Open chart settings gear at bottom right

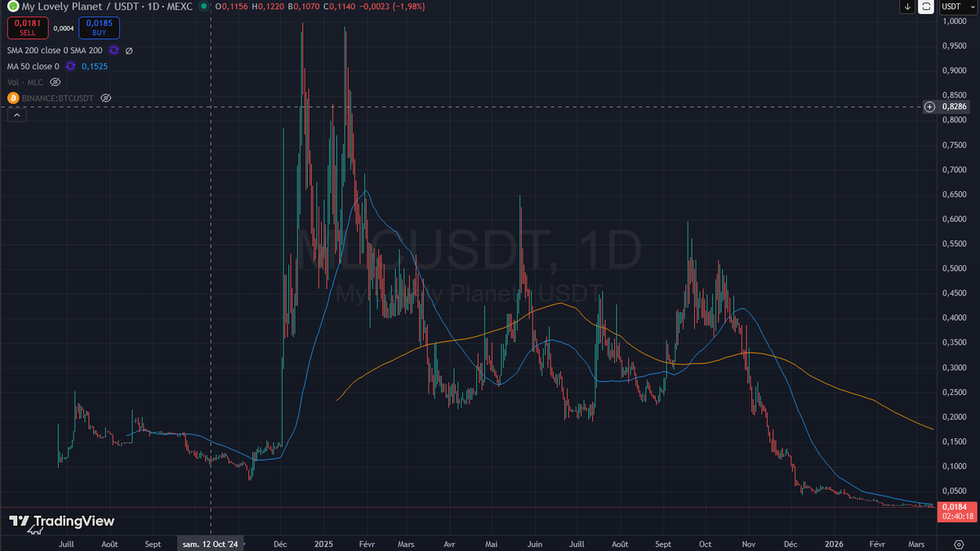959,543
